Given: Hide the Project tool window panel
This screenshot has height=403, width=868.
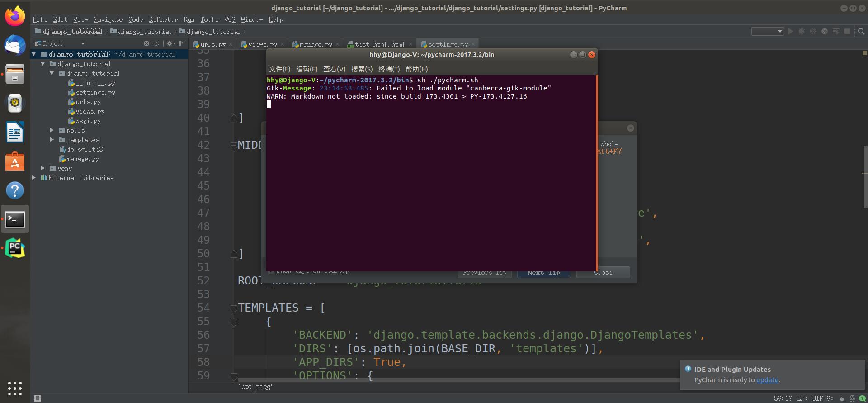Looking at the screenshot, I should click(x=182, y=43).
